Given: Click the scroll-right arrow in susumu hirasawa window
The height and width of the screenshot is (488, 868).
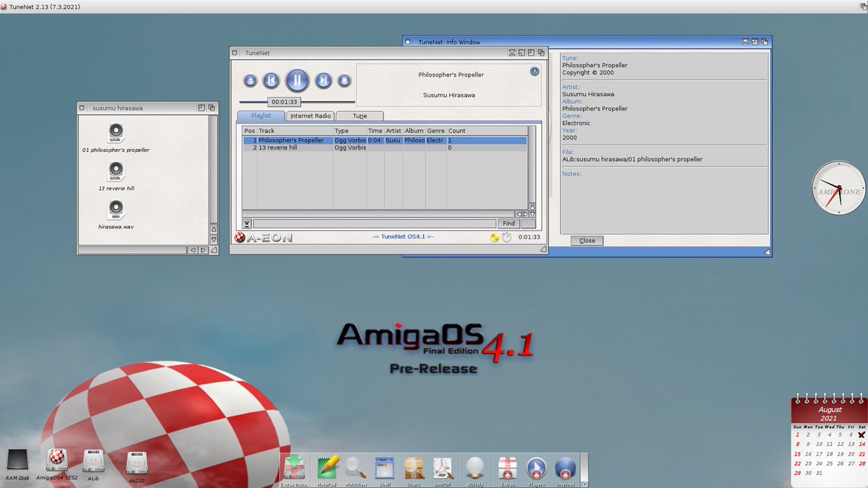Looking at the screenshot, I should 203,250.
